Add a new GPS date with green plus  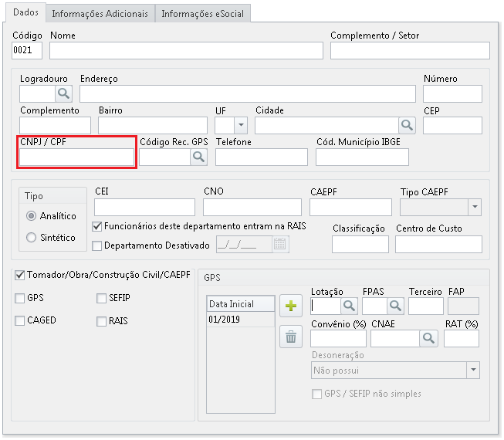pos(291,306)
